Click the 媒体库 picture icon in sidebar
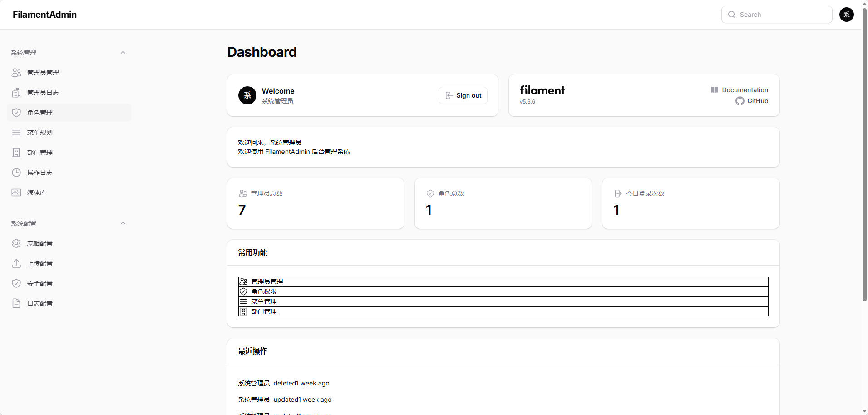The height and width of the screenshot is (415, 868). coord(16,193)
